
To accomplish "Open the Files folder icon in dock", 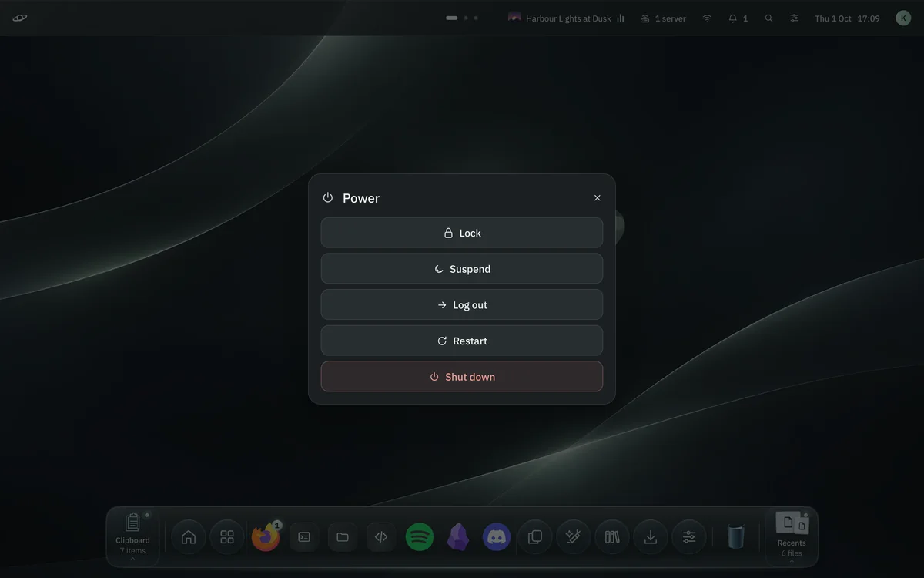I will [x=343, y=537].
